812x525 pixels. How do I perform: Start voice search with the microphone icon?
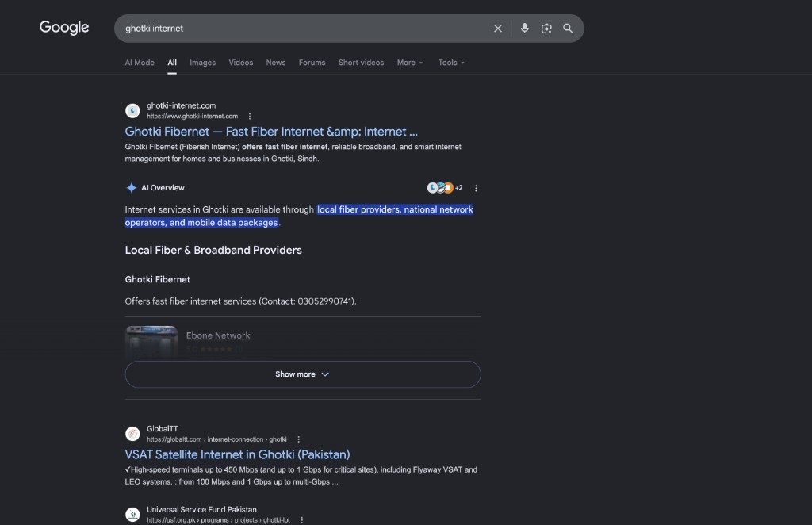click(525, 28)
